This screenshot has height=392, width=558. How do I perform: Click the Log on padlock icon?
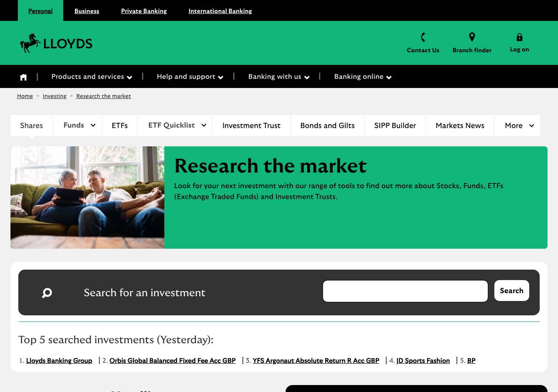[x=519, y=37]
